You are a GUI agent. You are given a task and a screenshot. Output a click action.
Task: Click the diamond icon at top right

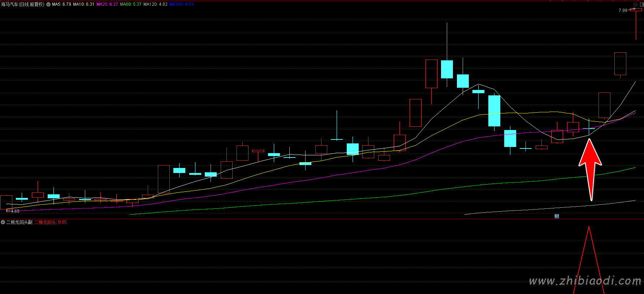coord(636,4)
